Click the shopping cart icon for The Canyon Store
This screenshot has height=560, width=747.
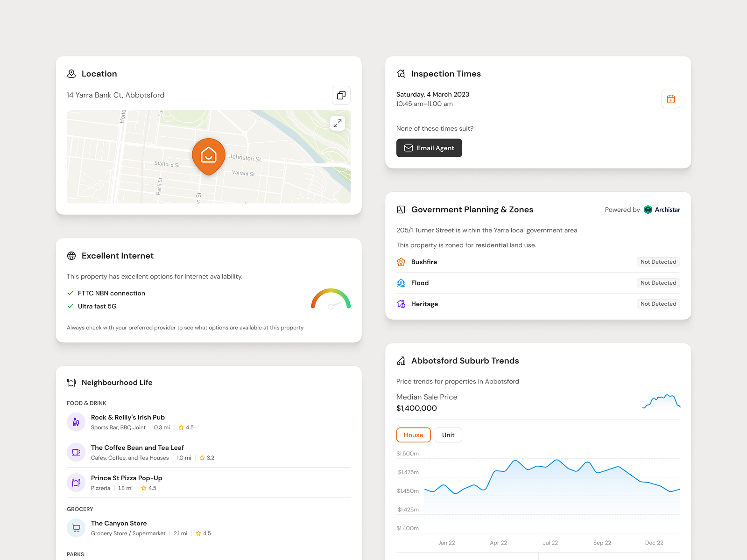[76, 527]
